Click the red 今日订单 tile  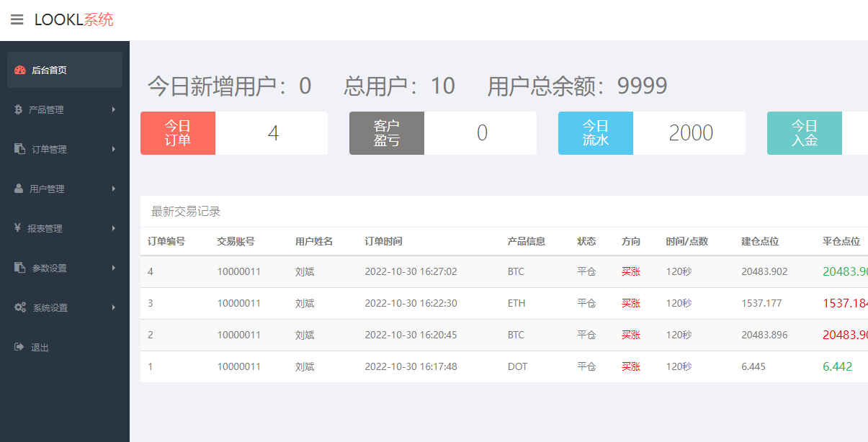[178, 133]
